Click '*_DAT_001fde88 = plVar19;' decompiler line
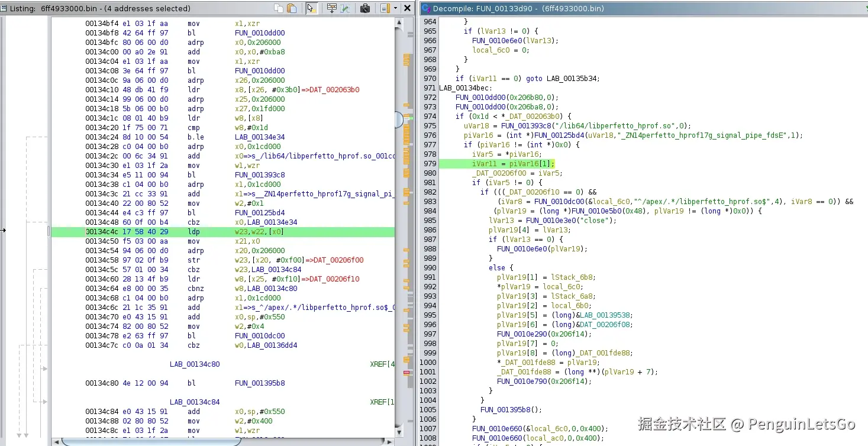This screenshot has height=446, width=868. coord(548,363)
